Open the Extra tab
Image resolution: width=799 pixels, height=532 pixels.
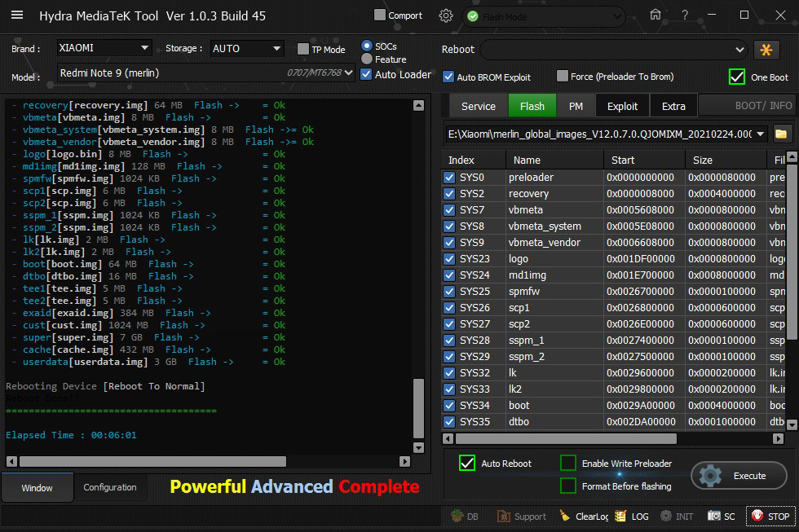[x=673, y=106]
